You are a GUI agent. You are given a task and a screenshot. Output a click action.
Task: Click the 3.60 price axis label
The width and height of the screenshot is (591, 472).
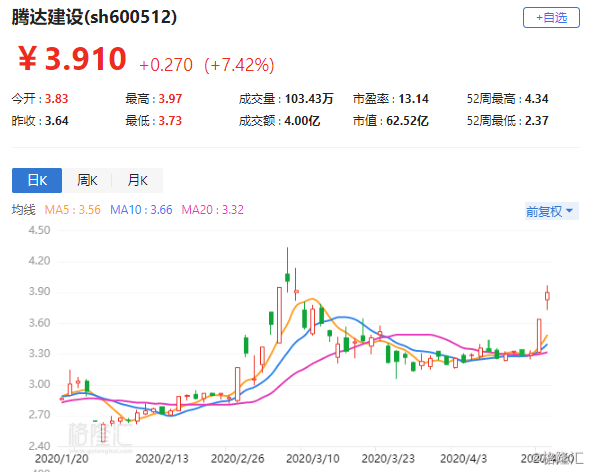pyautogui.click(x=40, y=323)
